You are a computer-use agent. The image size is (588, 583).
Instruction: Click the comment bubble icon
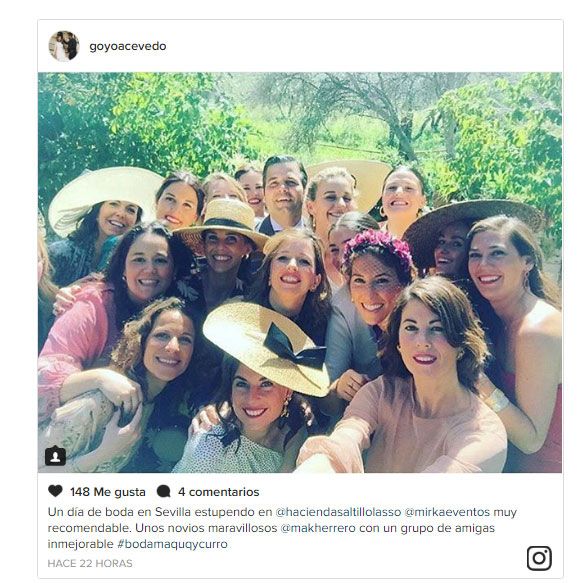pos(164,492)
